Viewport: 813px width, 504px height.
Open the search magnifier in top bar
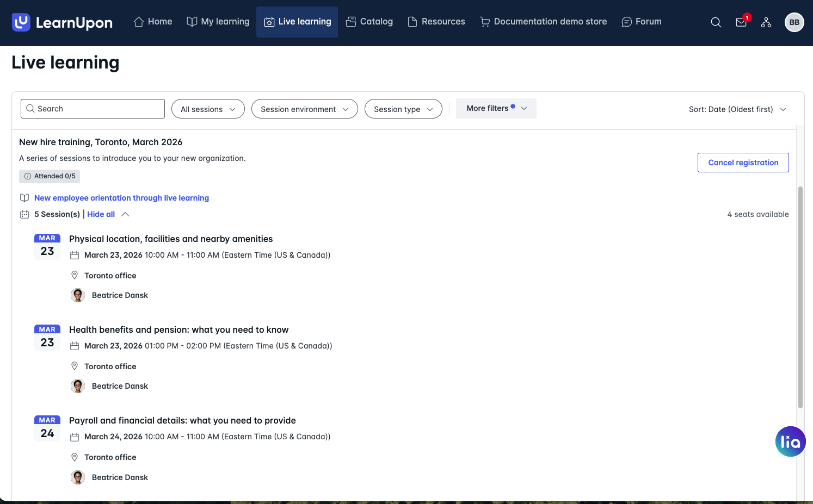tap(716, 22)
